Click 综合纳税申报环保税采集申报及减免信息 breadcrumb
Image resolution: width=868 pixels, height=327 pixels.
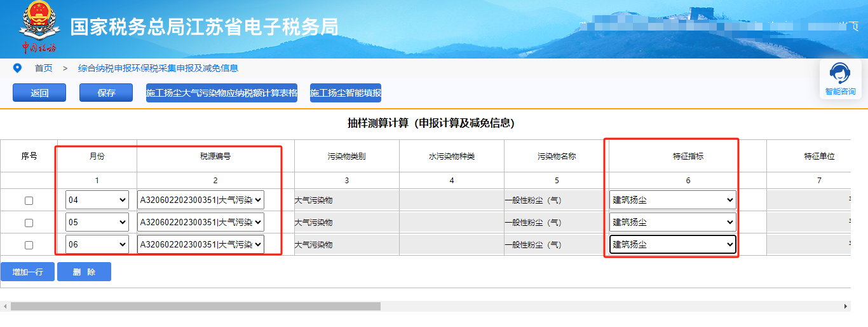tap(158, 68)
